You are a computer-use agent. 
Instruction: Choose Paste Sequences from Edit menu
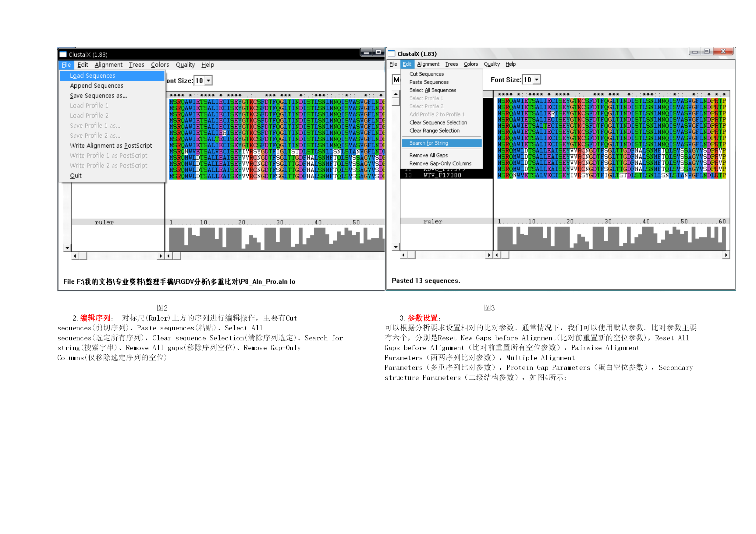(x=442, y=82)
